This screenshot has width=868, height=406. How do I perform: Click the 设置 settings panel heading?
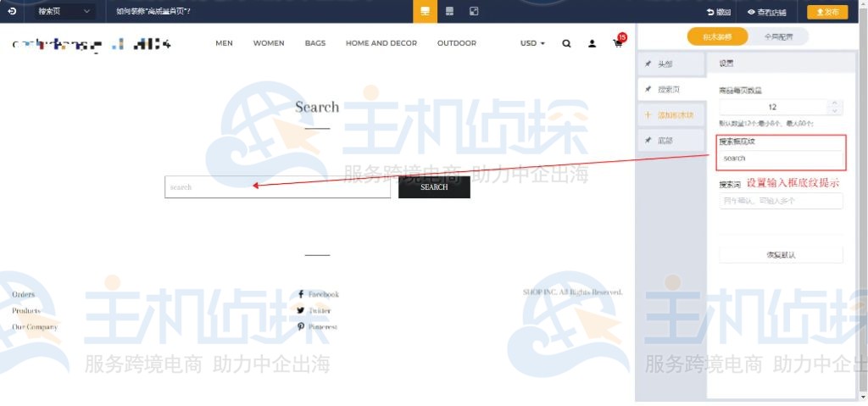[x=726, y=64]
